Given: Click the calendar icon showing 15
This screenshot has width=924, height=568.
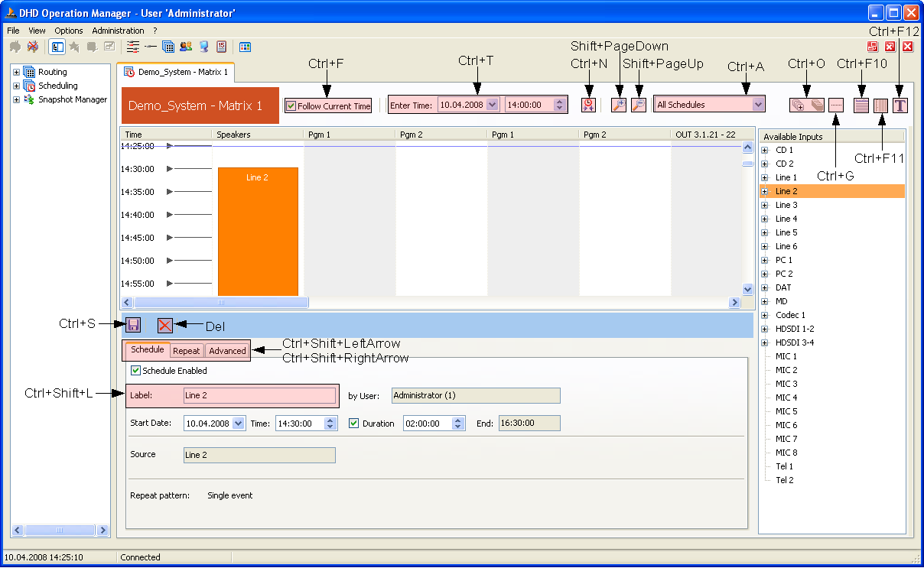Looking at the screenshot, I should pos(221,47).
